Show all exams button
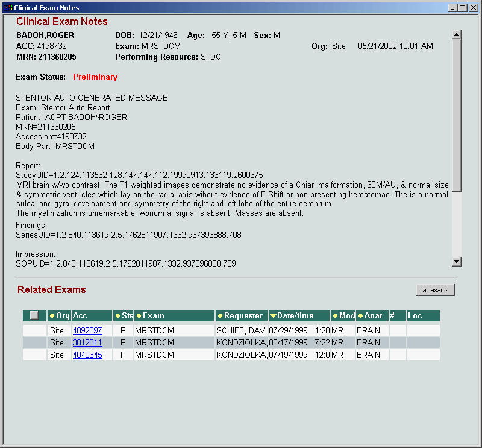 click(x=435, y=290)
